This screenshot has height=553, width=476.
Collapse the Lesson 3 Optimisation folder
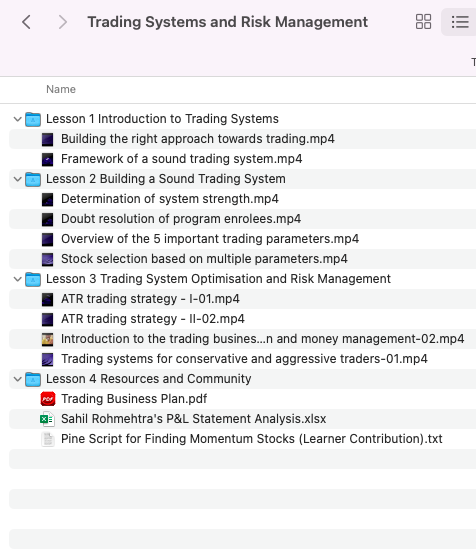click(x=17, y=279)
